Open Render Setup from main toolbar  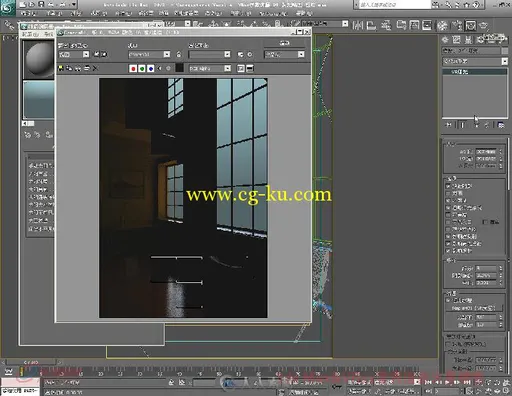click(x=457, y=25)
